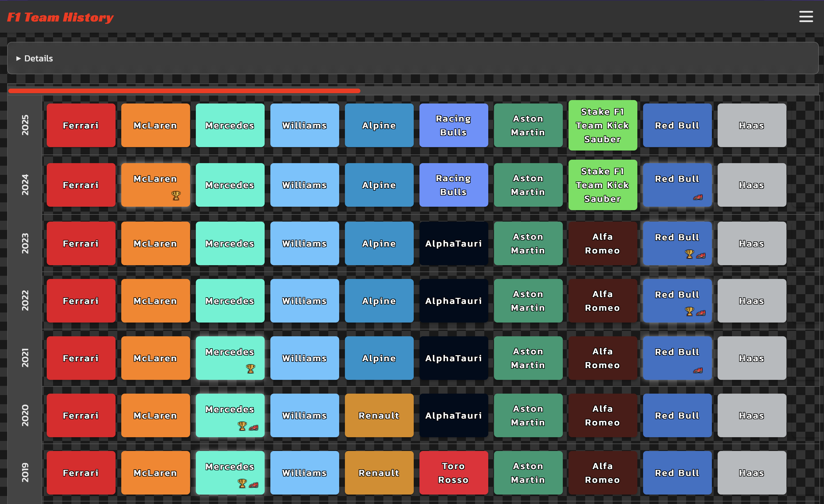824x504 pixels.
Task: Select the 2025 Alpine card
Action: tap(379, 125)
